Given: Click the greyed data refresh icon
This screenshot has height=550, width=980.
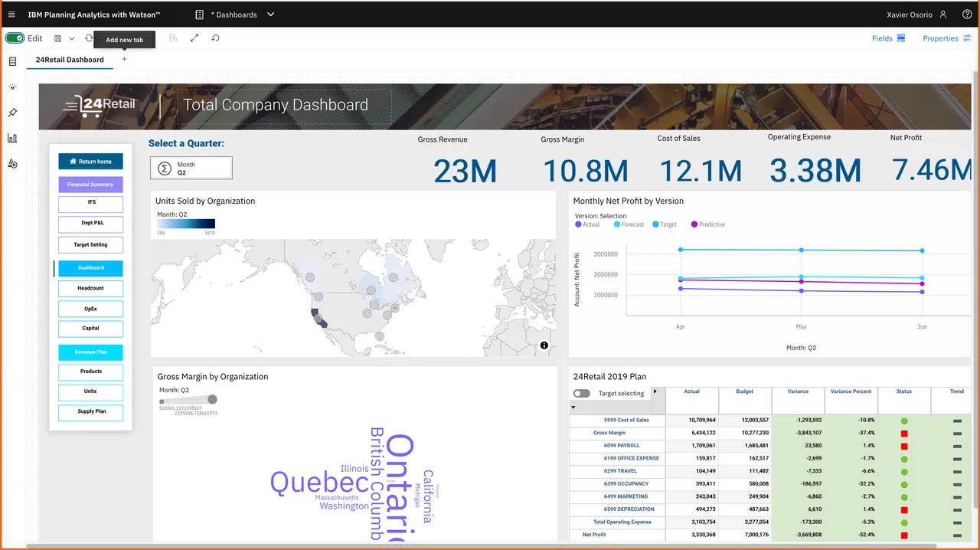Looking at the screenshot, I should pyautogui.click(x=172, y=38).
